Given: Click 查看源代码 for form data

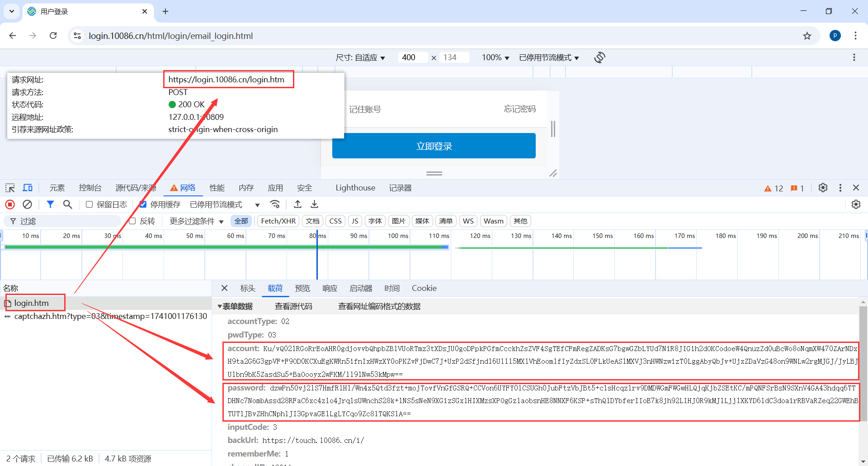Looking at the screenshot, I should 293,306.
